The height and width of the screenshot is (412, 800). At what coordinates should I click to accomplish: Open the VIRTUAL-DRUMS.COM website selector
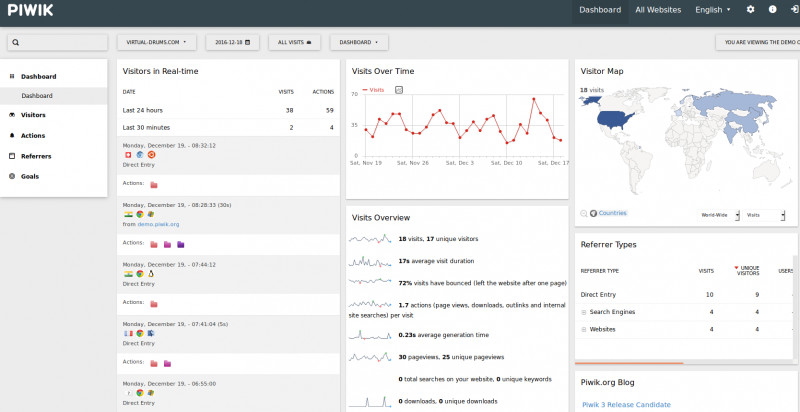(x=157, y=42)
